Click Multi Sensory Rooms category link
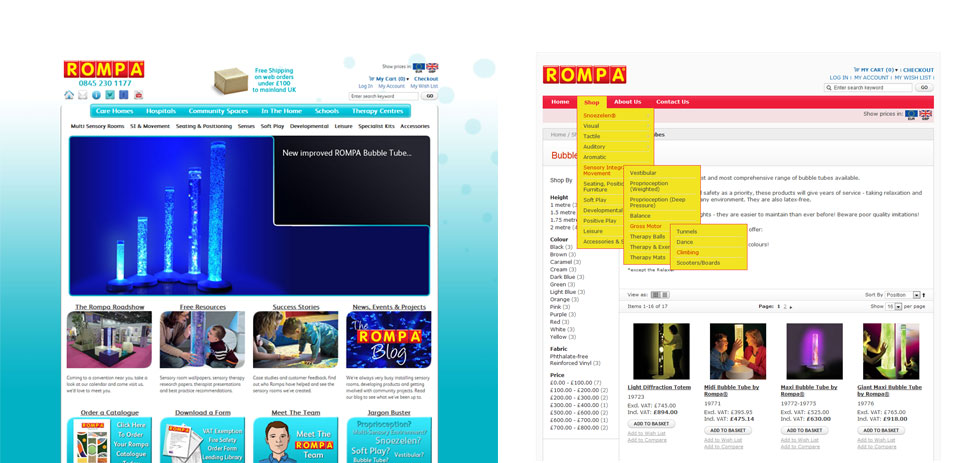 [97, 126]
